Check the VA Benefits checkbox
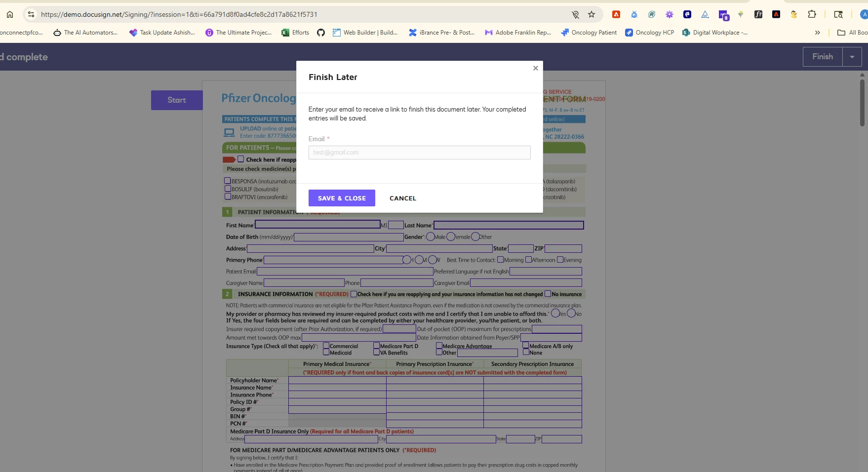This screenshot has width=868, height=472. [377, 353]
